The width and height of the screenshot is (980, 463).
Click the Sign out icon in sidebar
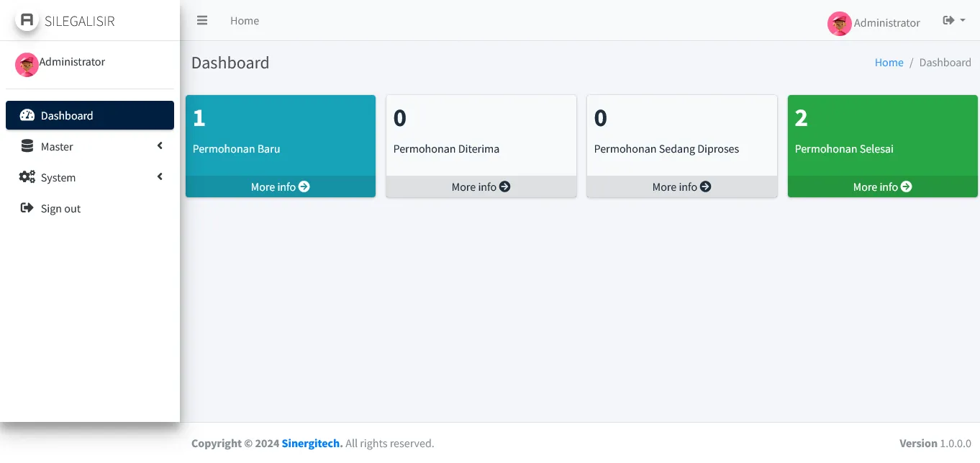click(x=27, y=208)
